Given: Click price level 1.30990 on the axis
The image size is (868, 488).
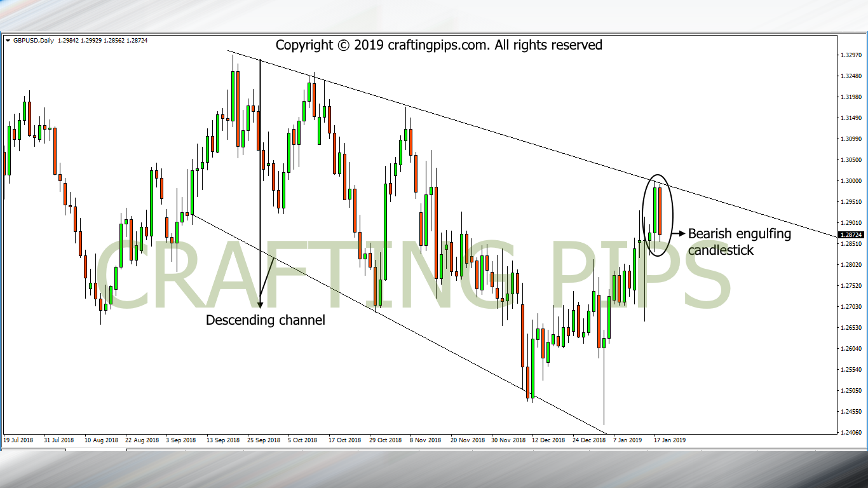Looking at the screenshot, I should (850, 139).
